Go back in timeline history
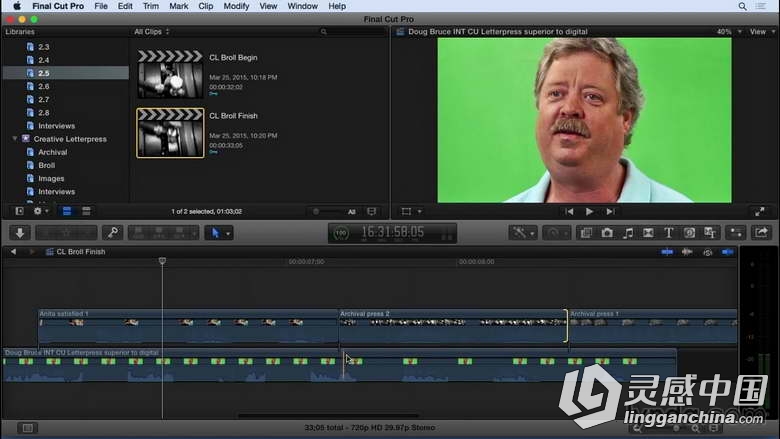This screenshot has height=439, width=780. [13, 252]
